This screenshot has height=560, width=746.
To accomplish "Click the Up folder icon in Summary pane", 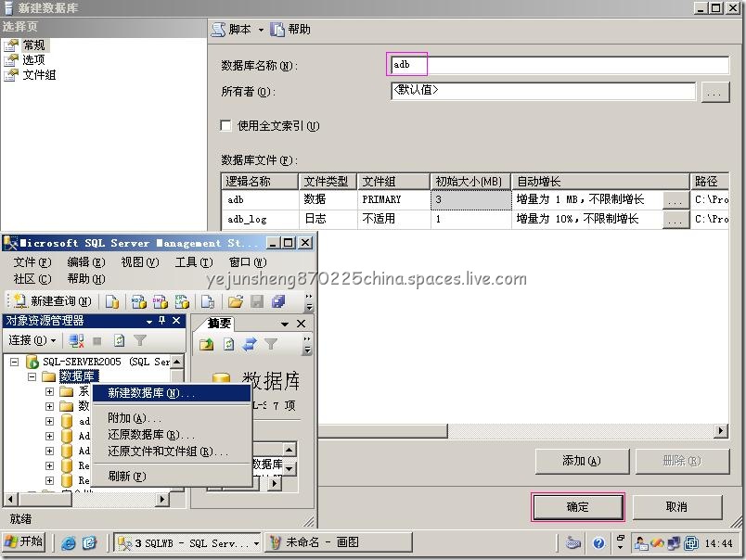I will click(x=207, y=344).
